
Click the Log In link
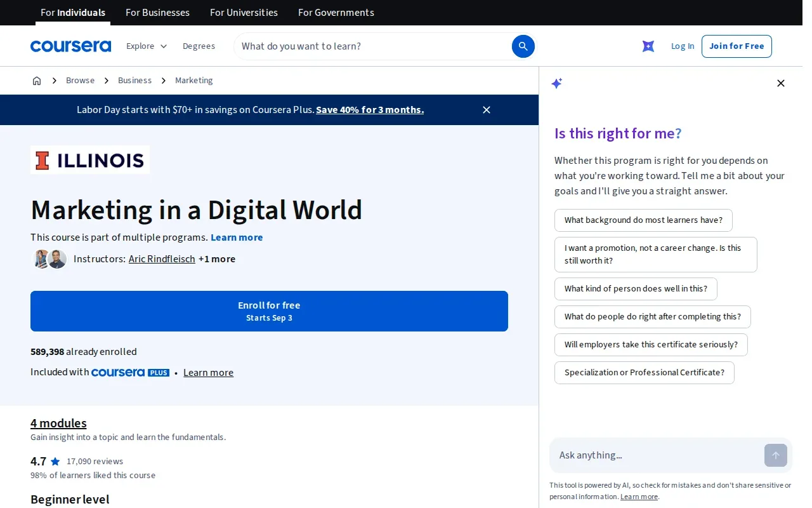(x=683, y=46)
